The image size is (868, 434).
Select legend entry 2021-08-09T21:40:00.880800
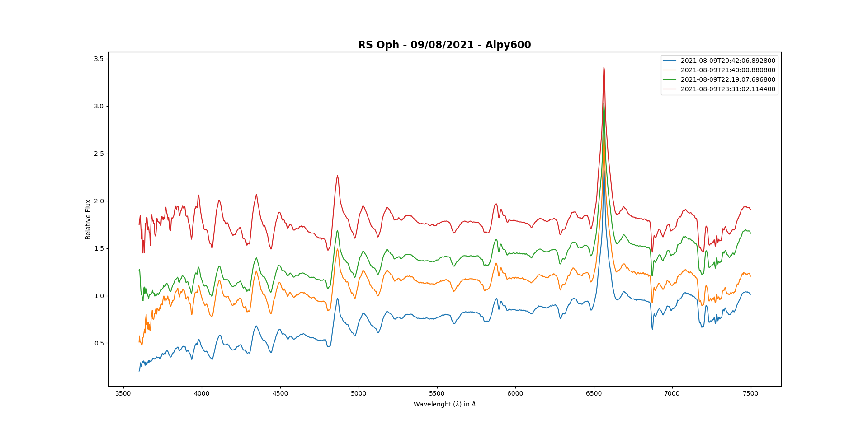tap(727, 70)
